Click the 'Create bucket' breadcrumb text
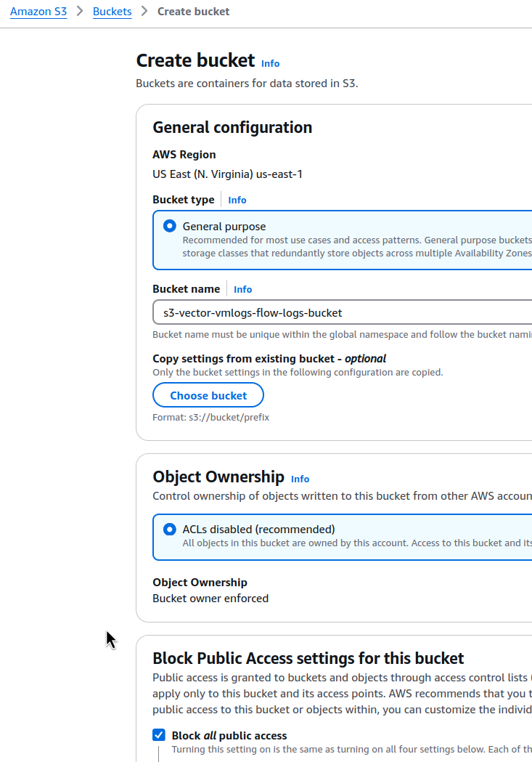Screen dimensions: 532x762 [x=193, y=11]
